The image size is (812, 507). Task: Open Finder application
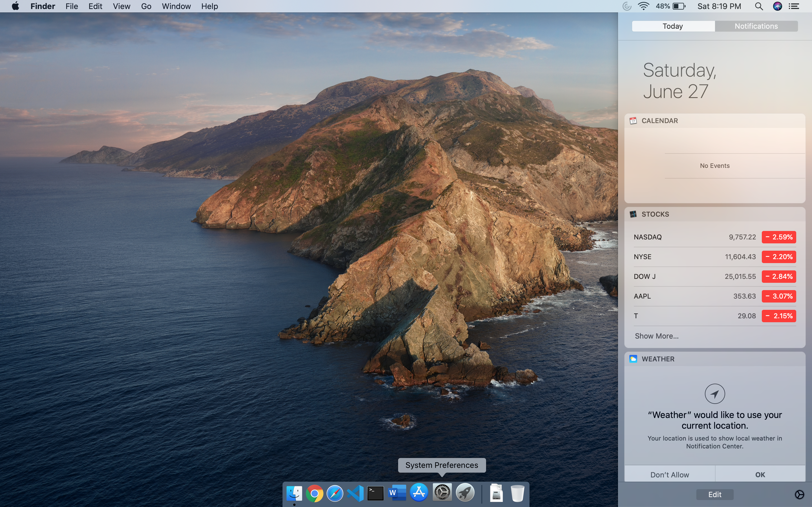click(295, 493)
